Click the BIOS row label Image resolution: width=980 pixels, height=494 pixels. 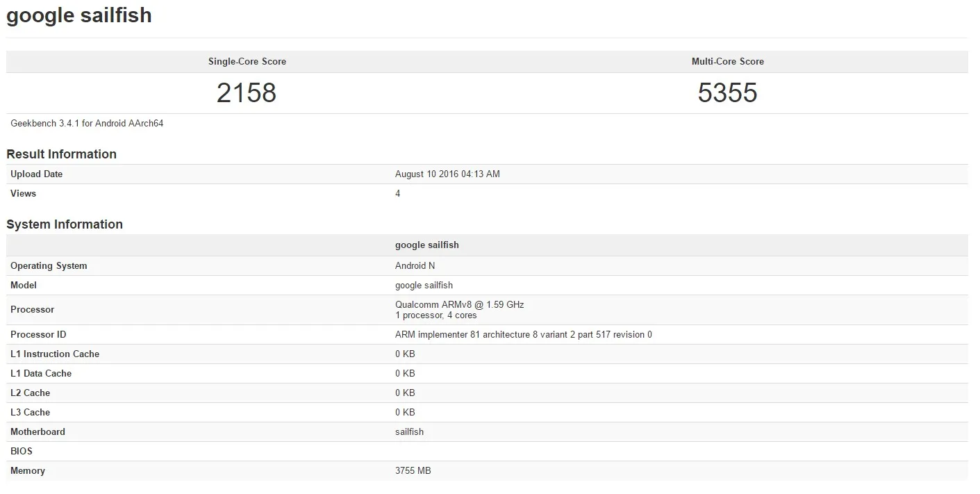[x=22, y=452]
